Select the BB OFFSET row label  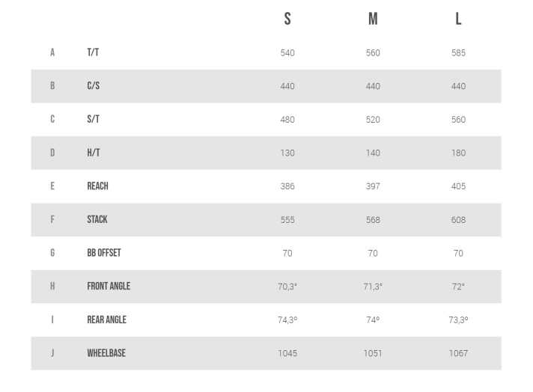tap(104, 253)
